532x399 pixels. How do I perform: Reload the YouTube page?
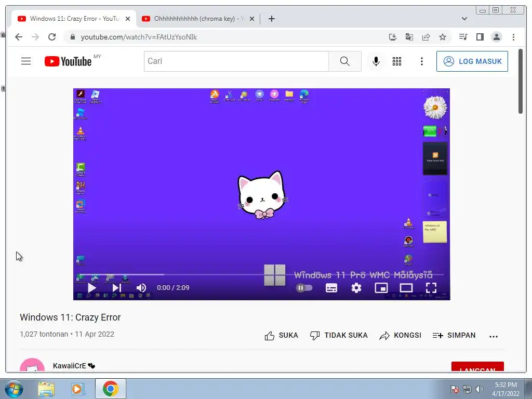point(52,37)
